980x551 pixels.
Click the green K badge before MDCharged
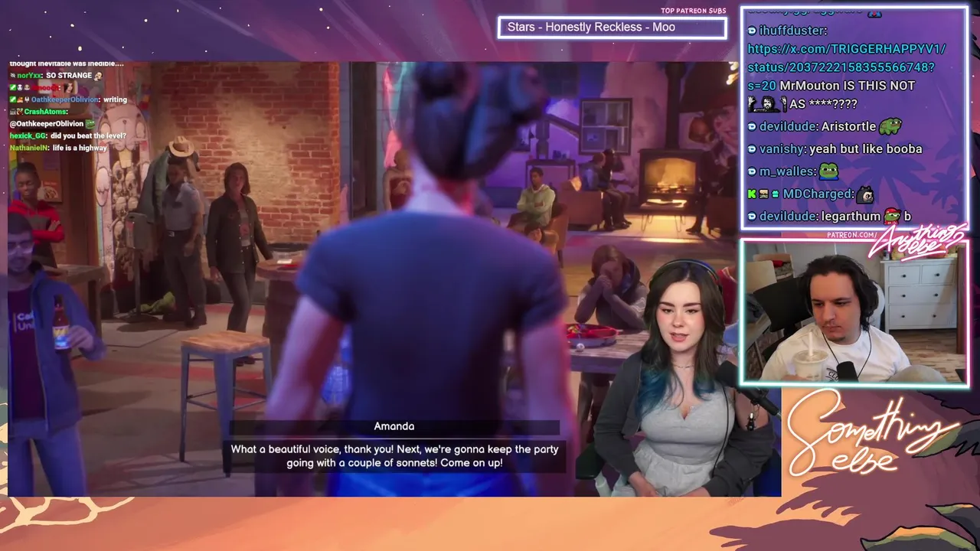point(752,194)
